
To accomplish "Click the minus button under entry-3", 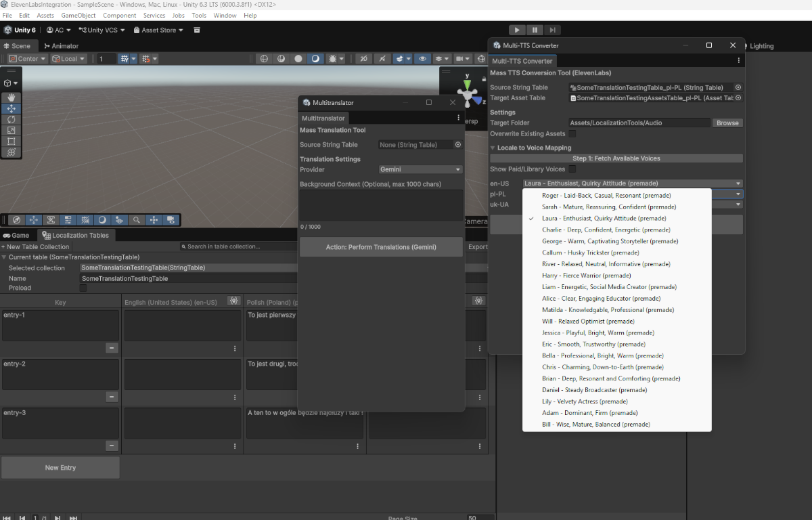I will coord(112,446).
